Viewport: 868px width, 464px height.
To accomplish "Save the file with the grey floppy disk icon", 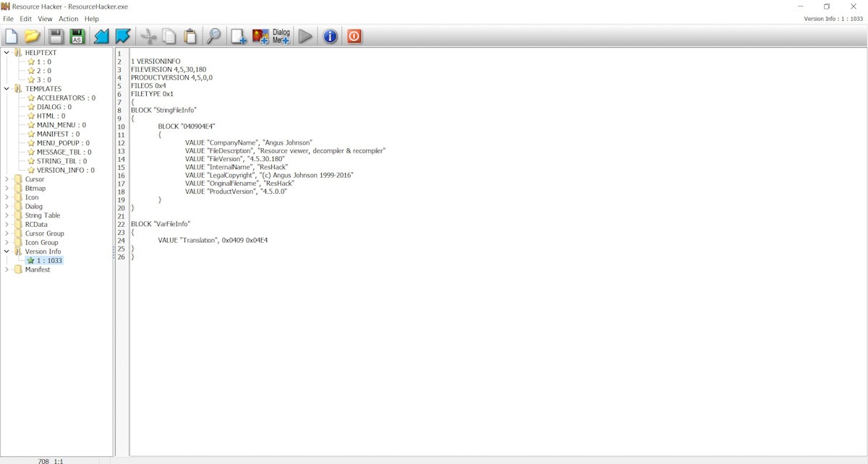I will click(x=56, y=36).
